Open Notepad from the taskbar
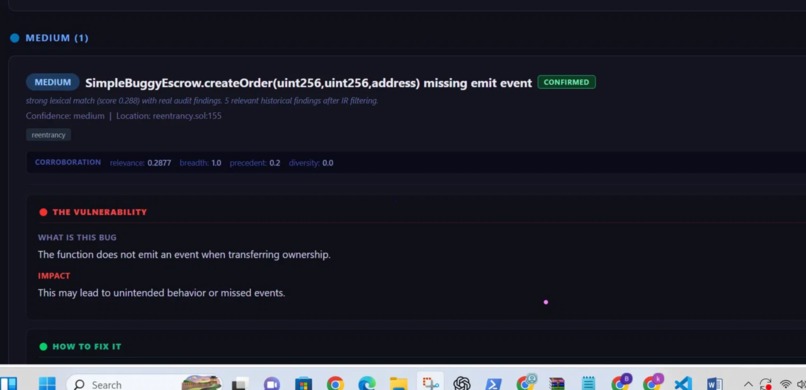806x390 pixels. pos(589,384)
